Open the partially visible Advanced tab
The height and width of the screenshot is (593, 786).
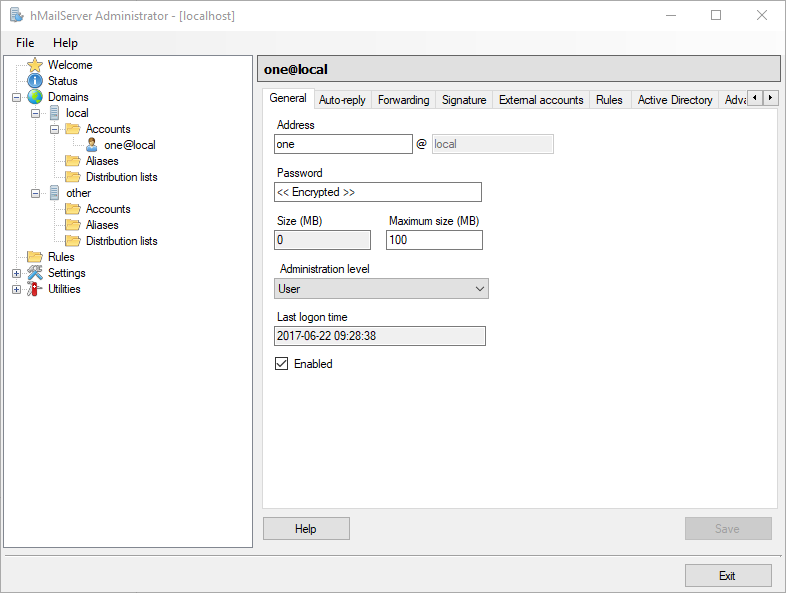734,100
